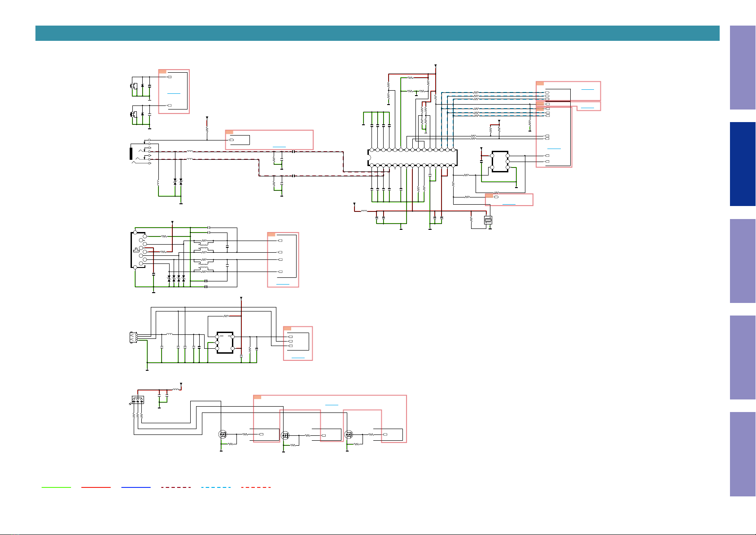
Task: Select the dark blue highlighted side tab
Action: (743, 164)
